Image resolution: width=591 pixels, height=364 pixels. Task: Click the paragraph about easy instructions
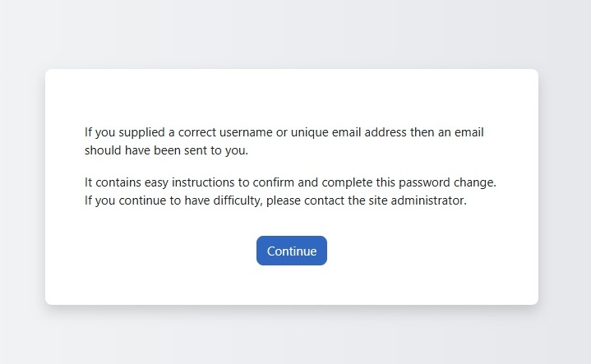[x=290, y=191]
